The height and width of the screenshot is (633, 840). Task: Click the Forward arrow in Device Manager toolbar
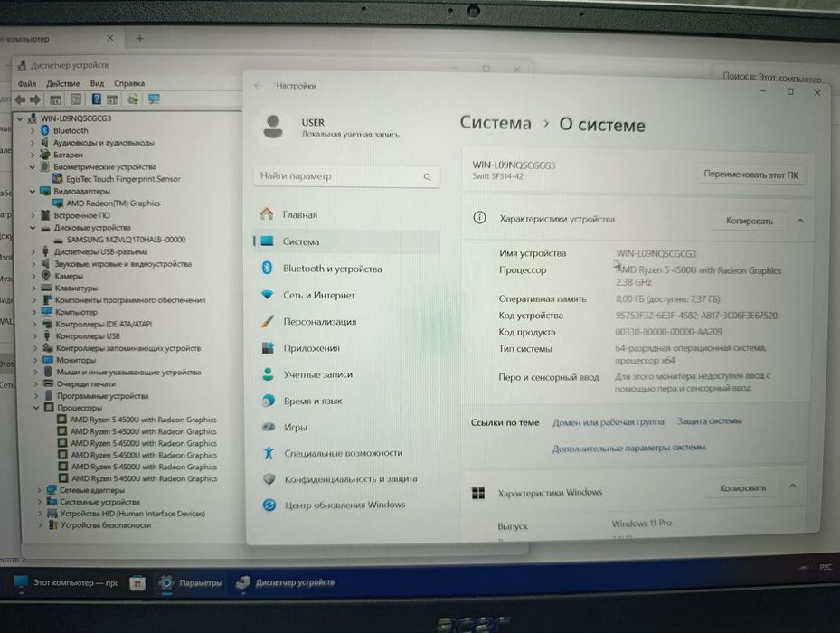pyautogui.click(x=35, y=99)
